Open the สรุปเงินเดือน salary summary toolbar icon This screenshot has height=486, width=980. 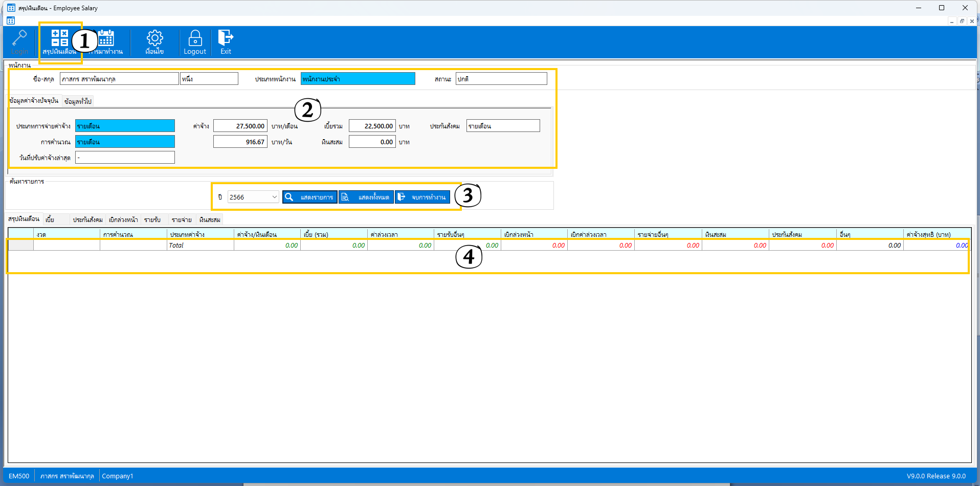pos(59,39)
